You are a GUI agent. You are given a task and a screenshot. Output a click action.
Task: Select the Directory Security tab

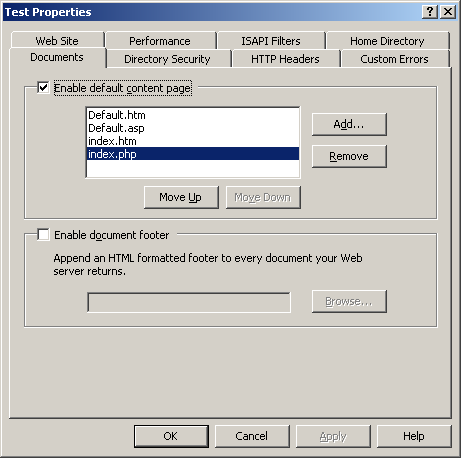[x=167, y=59]
